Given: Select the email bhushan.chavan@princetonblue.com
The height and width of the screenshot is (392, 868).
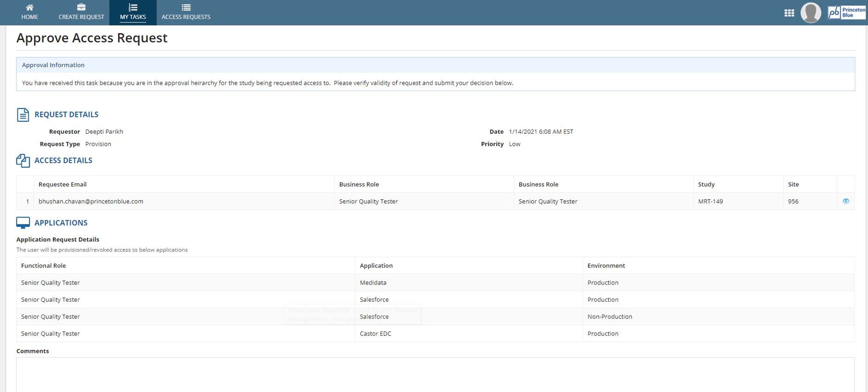Looking at the screenshot, I should pyautogui.click(x=91, y=201).
